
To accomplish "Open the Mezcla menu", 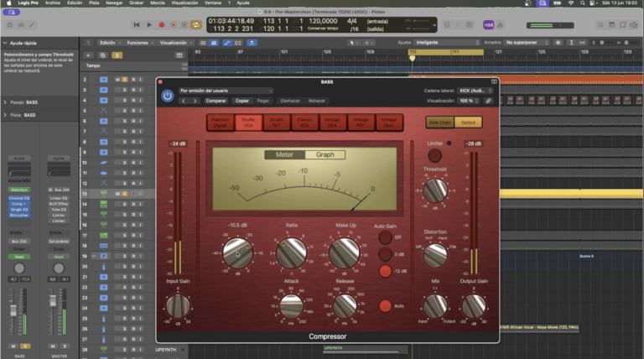I will coord(158,3).
